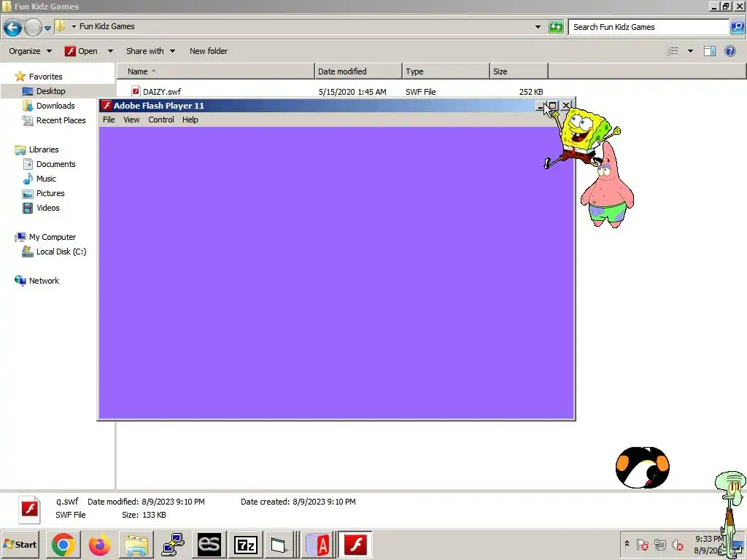Click the Flash icon in Flash Player title bar
This screenshot has width=747, height=560.
[x=107, y=106]
